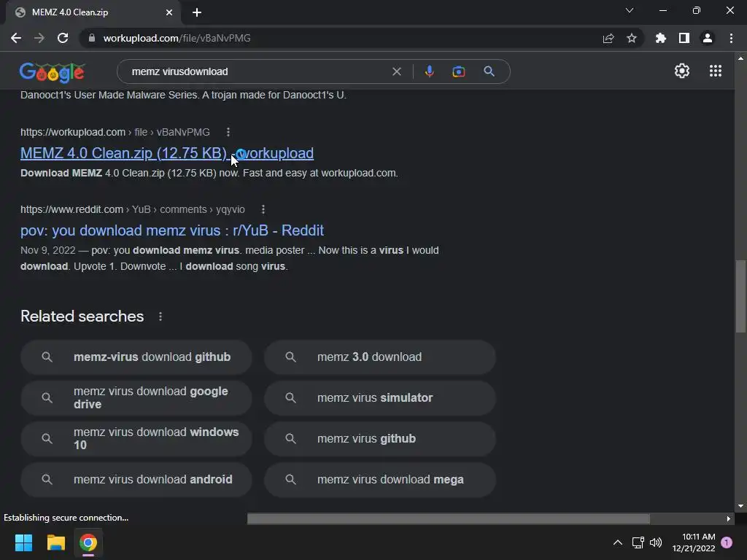Click the address bar URL
Screen dimensions: 747x560
pos(177,38)
